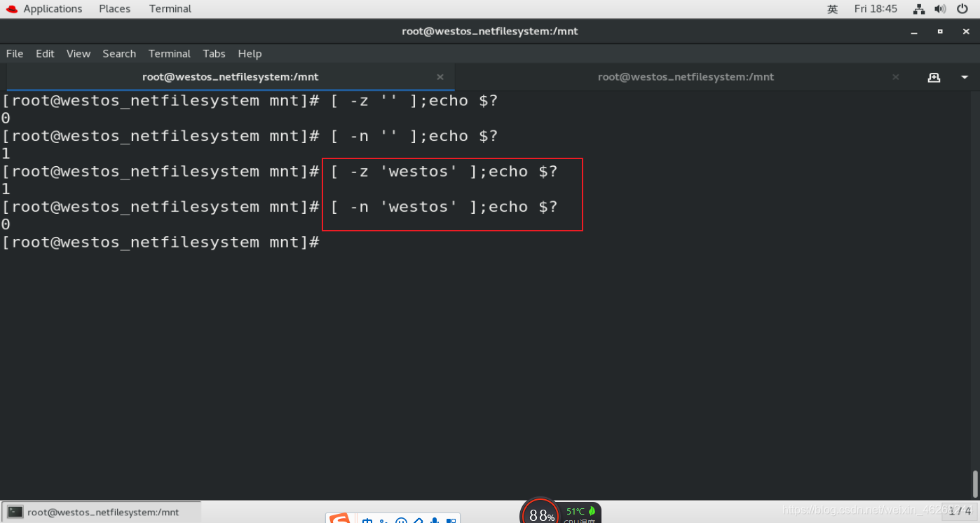Click the taskbar entry root@westos_netfilesystem:/mnt

coord(102,512)
